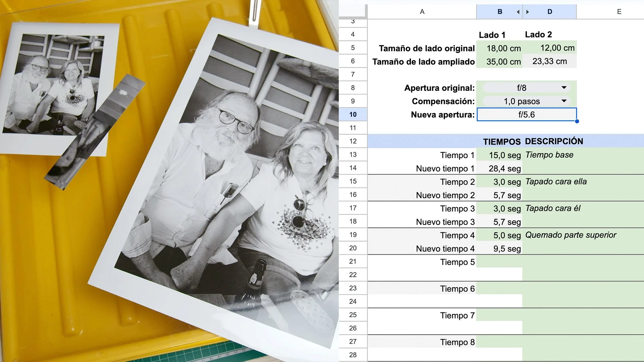
Task: Select the 18,00 cm original size cell
Action: click(x=499, y=48)
